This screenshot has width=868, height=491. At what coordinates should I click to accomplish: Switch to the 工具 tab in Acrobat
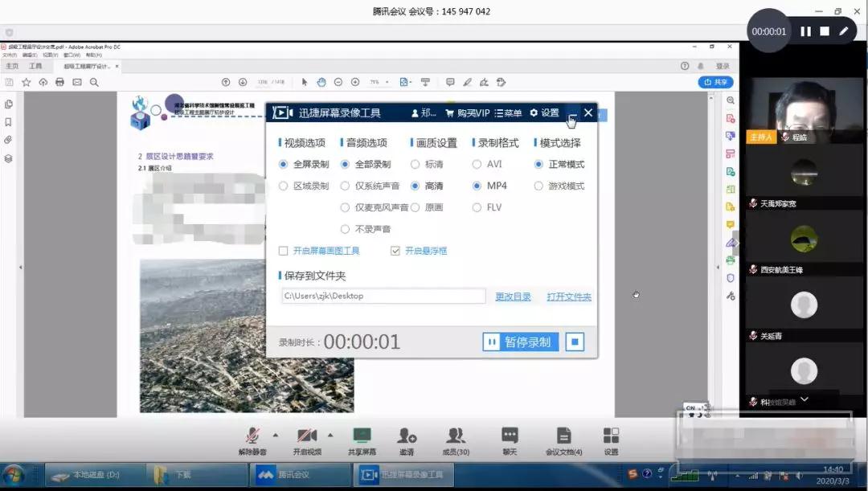coord(35,67)
